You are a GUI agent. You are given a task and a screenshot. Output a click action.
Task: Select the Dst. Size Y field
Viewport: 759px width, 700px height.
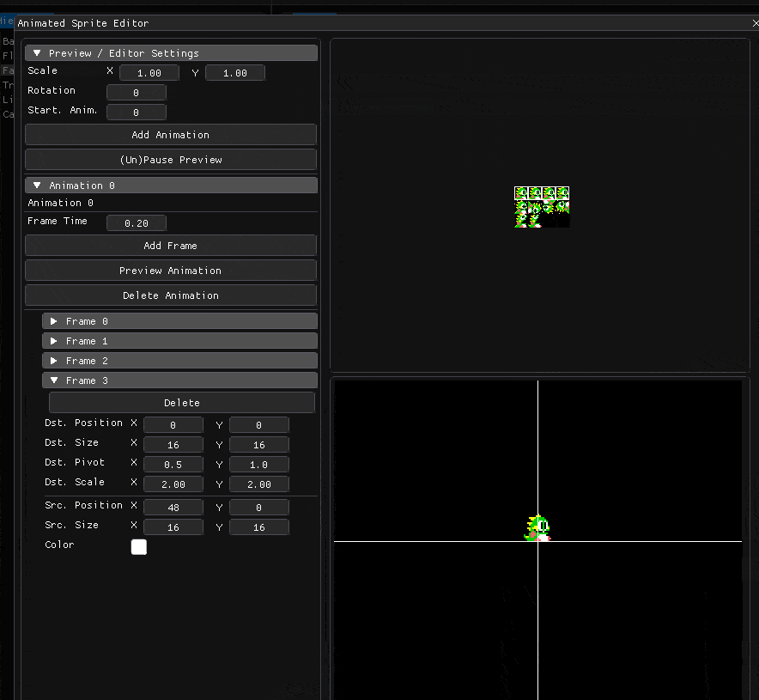click(259, 445)
